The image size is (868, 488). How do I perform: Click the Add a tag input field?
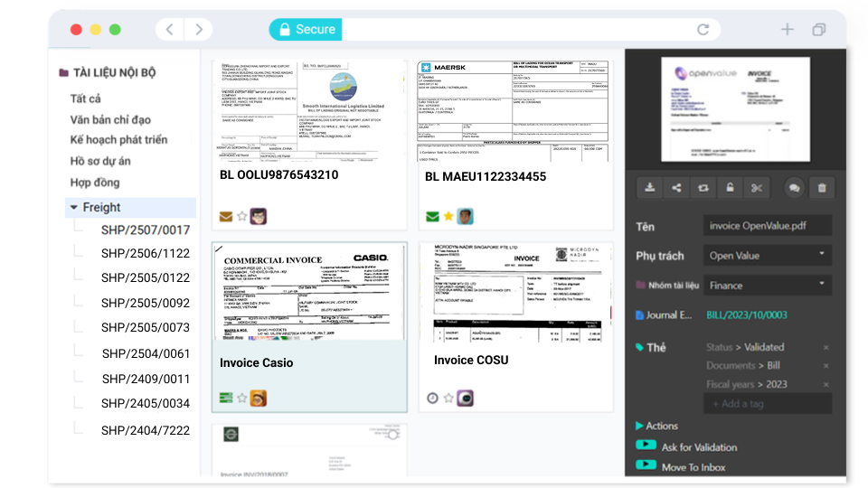pos(767,404)
